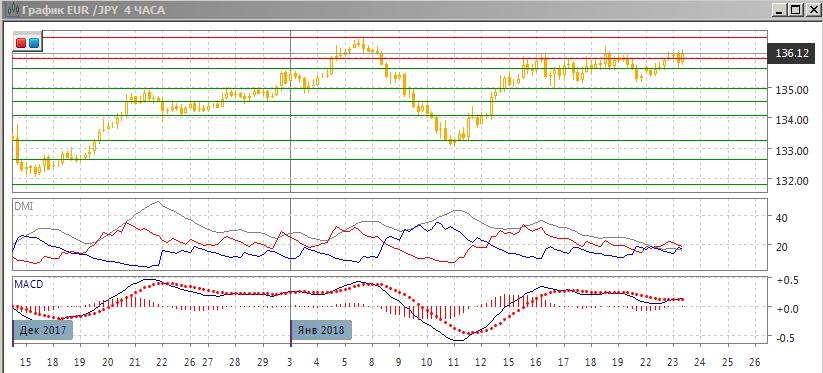Click date 15 at start of time axis
The width and height of the screenshot is (823, 373).
click(26, 362)
